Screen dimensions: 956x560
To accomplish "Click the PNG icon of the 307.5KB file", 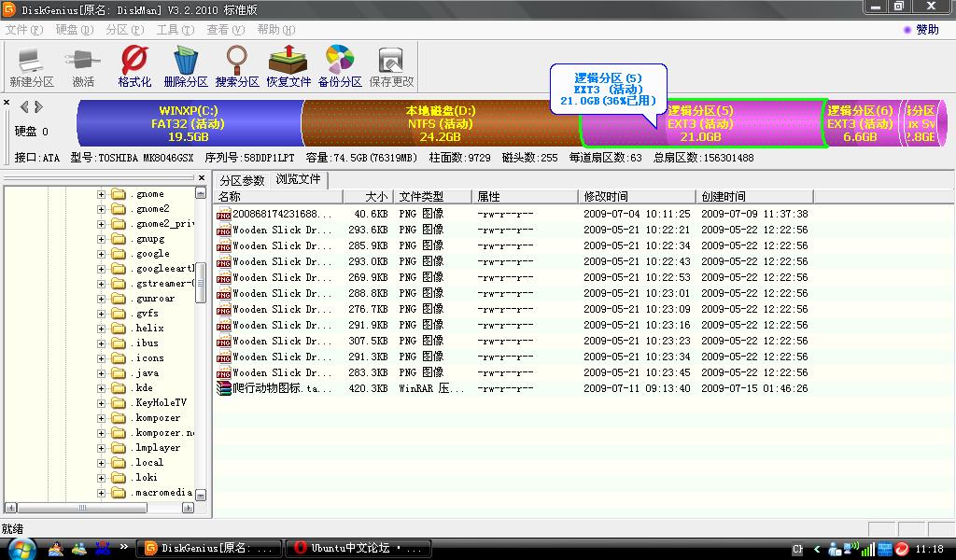I will tap(224, 341).
